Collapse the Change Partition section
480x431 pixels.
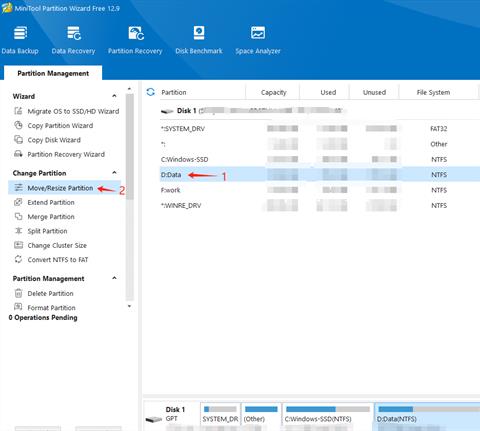(x=114, y=173)
